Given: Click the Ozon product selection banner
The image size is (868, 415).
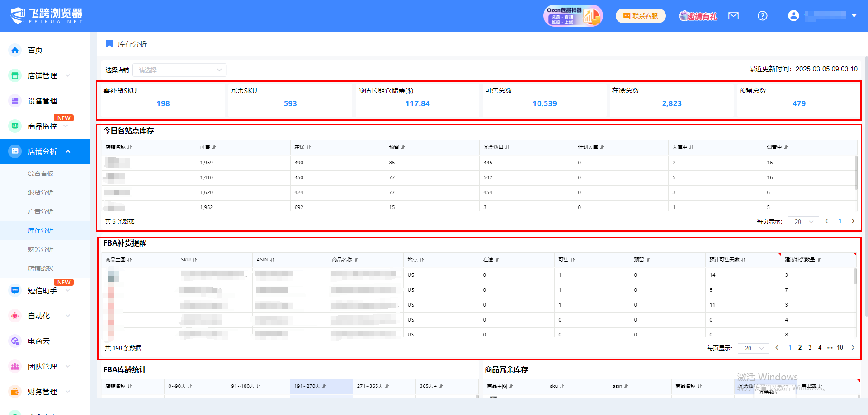Looking at the screenshot, I should [573, 16].
